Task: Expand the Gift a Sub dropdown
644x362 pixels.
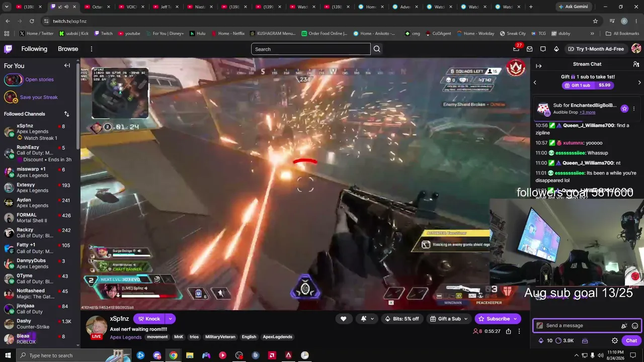Action: click(466, 319)
